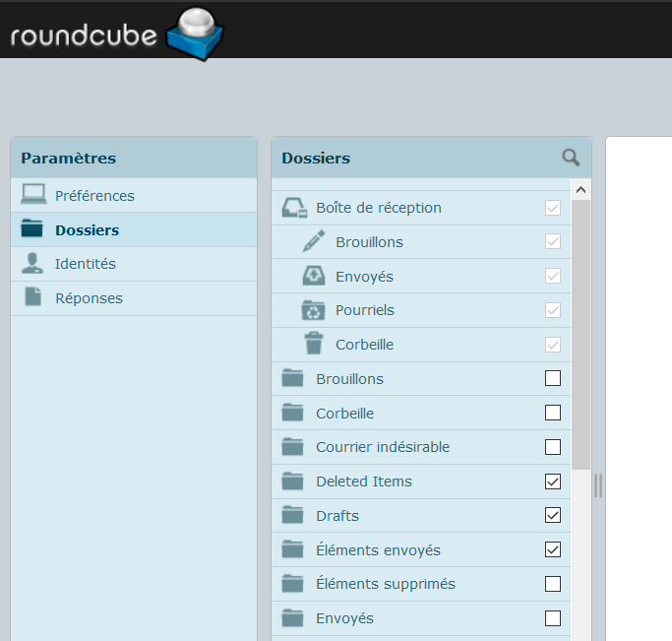Click the vertical splitter handle beside folder list

(597, 485)
